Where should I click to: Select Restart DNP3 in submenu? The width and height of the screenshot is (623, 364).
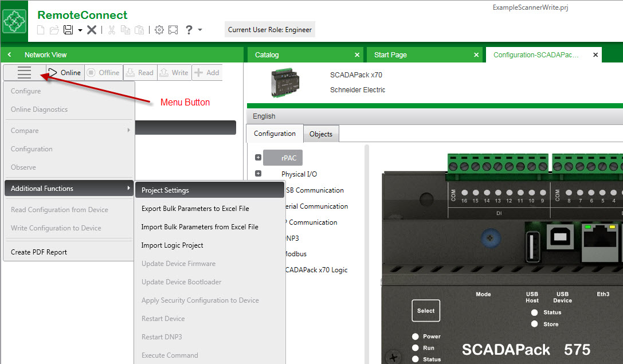210,336
